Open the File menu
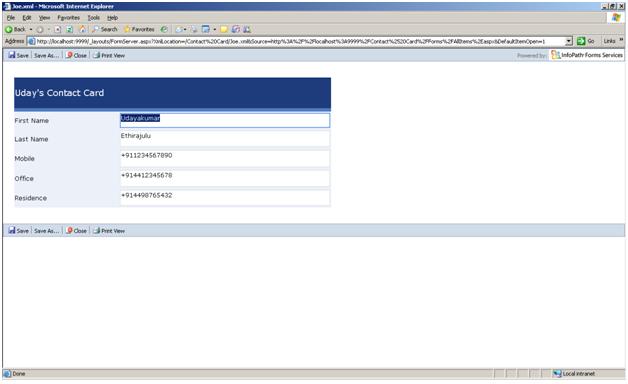Screen dimensions: 628x384 11,18
